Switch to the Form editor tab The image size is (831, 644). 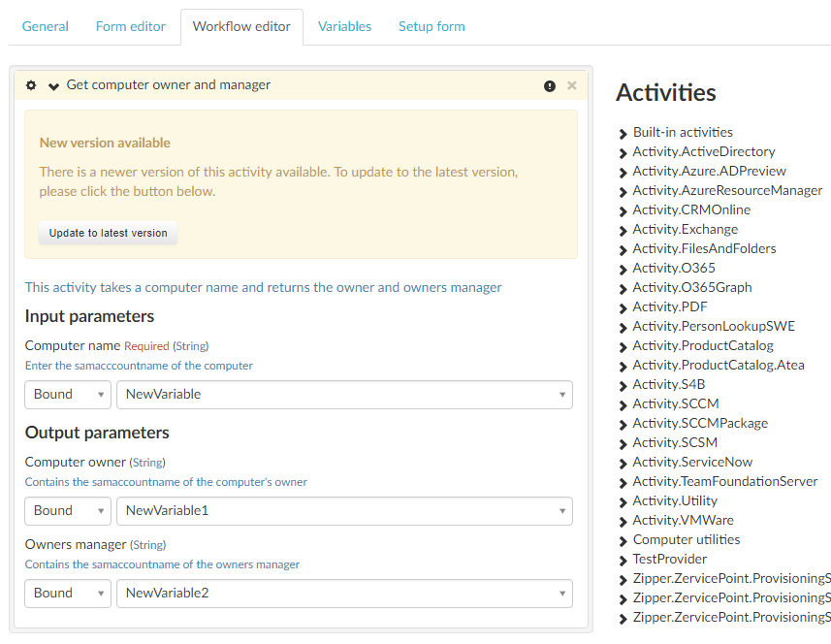click(x=131, y=26)
